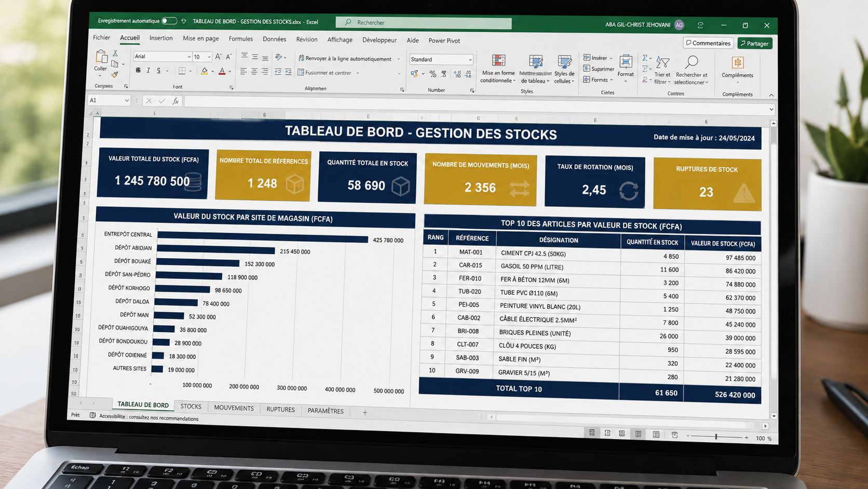Toggle Renvoyer à la ligne automatiquement

345,59
